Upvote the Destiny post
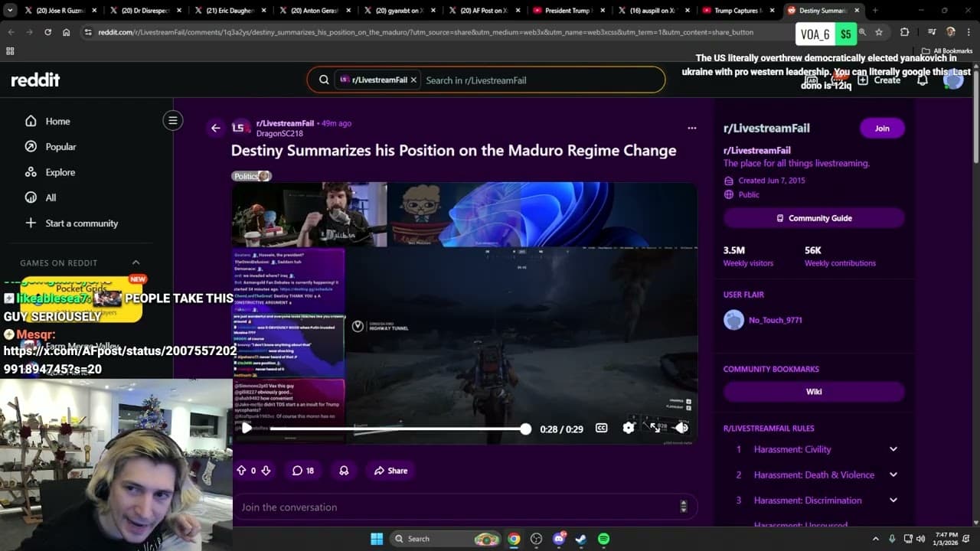This screenshot has width=980, height=551. pos(241,471)
